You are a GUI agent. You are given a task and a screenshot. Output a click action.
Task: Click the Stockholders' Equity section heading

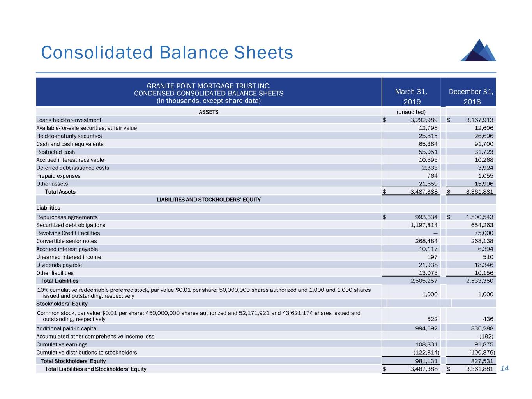click(62, 304)
